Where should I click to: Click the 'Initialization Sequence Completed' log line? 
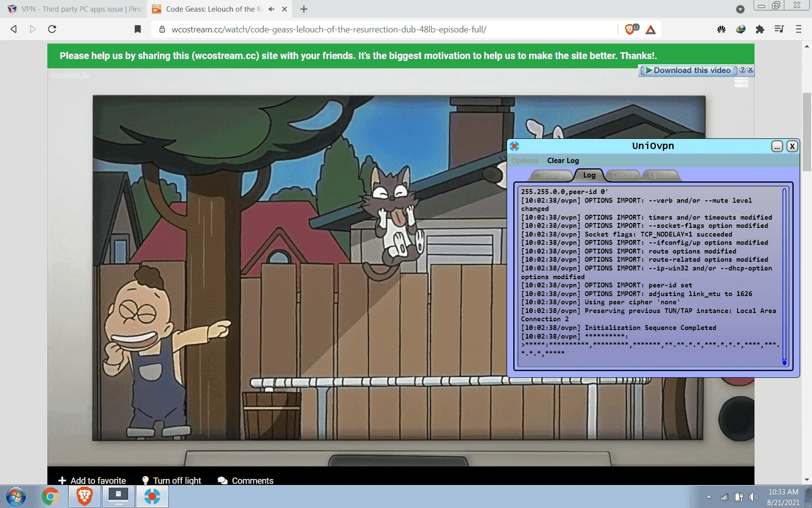pyautogui.click(x=619, y=328)
